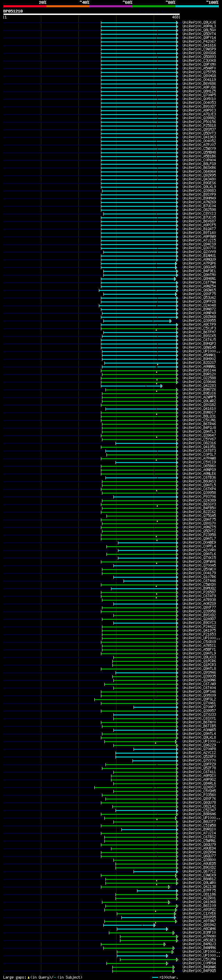The height and width of the screenshot is (980, 222).
Task: Select hit UniRef100_A9PJD6
Action: point(199,88)
